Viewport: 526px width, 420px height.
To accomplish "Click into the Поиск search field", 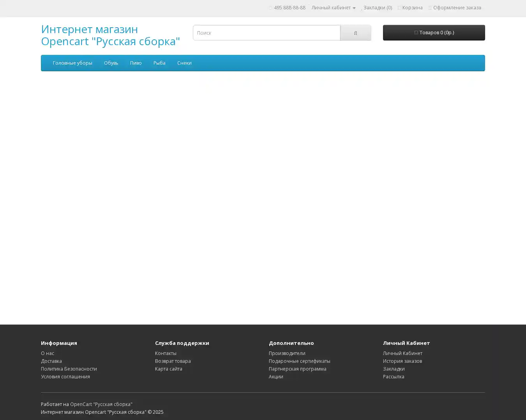I will point(267,33).
